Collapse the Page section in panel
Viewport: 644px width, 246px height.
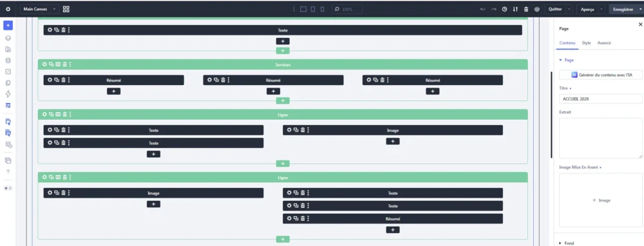[566, 60]
